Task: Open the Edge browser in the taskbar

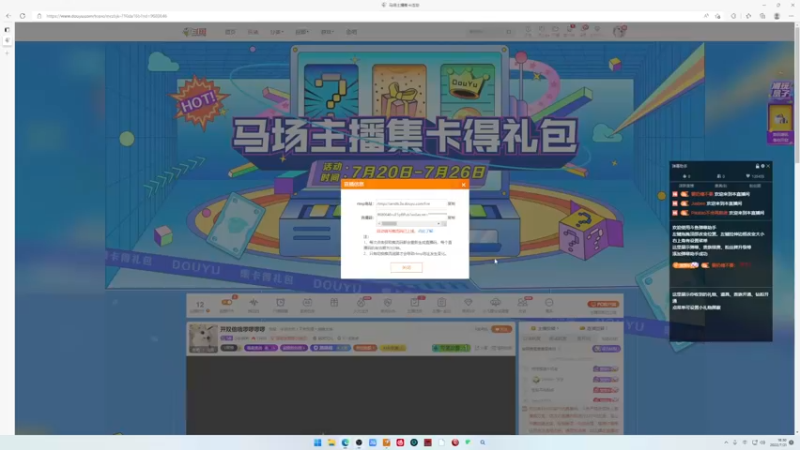Action: point(345,442)
